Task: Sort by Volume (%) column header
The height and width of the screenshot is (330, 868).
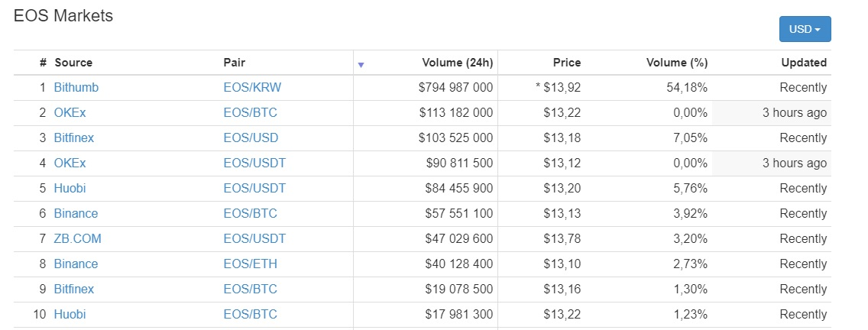Action: pos(677,63)
